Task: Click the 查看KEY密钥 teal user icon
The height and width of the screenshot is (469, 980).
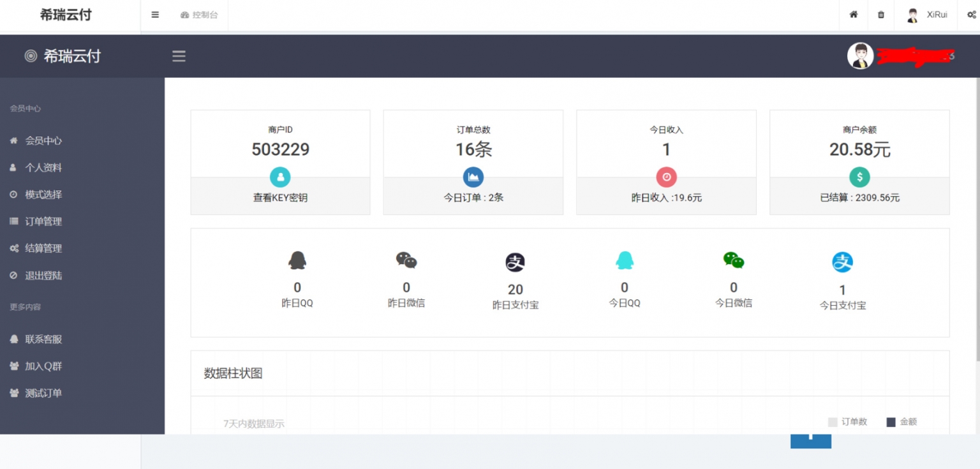Action: coord(279,177)
